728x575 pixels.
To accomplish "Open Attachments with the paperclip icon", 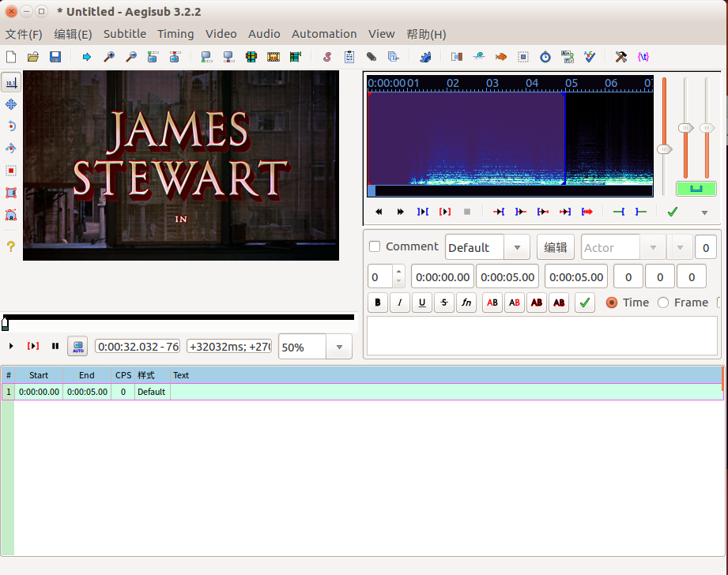I will coord(371,57).
